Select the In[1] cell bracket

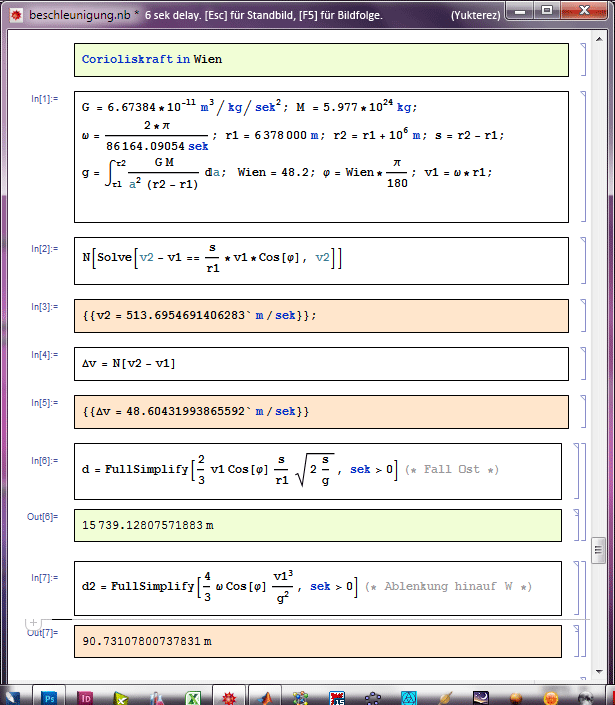tap(583, 156)
